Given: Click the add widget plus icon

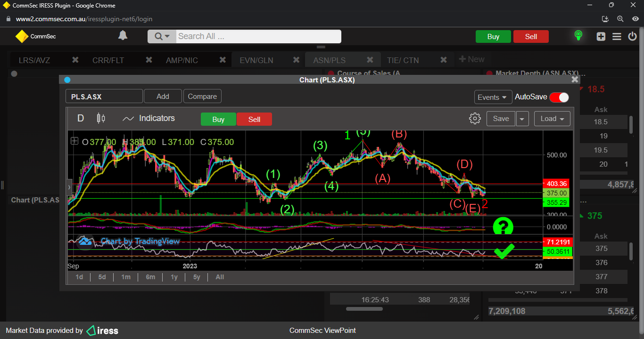Looking at the screenshot, I should click(601, 36).
